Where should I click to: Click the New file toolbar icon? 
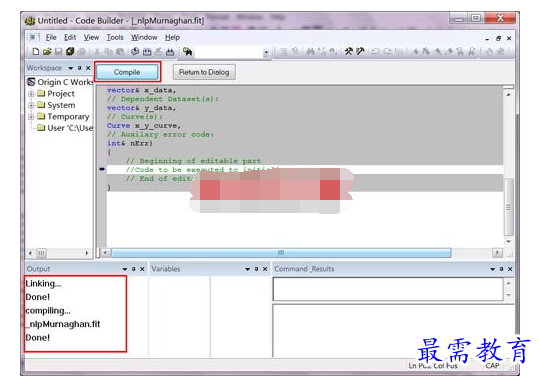click(x=36, y=52)
